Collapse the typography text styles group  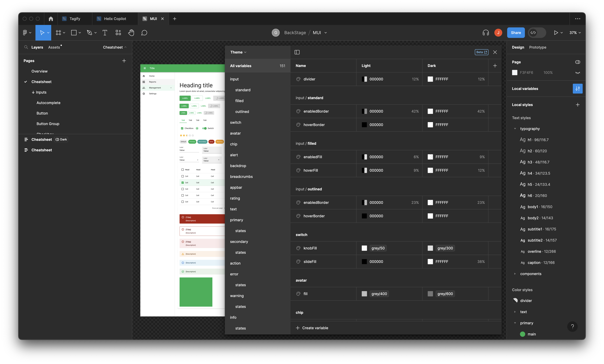(515, 128)
